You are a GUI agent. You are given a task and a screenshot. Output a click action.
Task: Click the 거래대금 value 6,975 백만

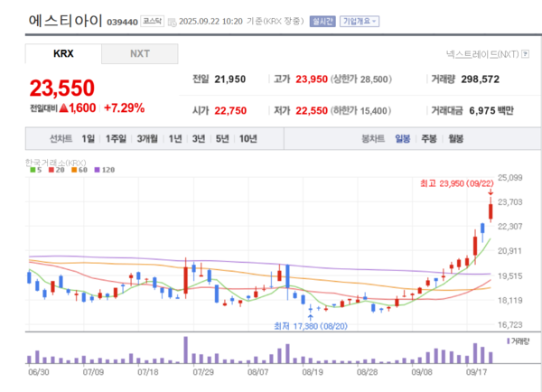coord(491,110)
